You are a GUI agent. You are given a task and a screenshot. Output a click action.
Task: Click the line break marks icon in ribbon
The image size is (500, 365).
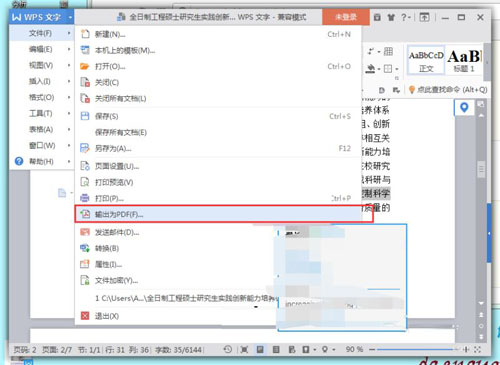pyautogui.click(x=371, y=51)
